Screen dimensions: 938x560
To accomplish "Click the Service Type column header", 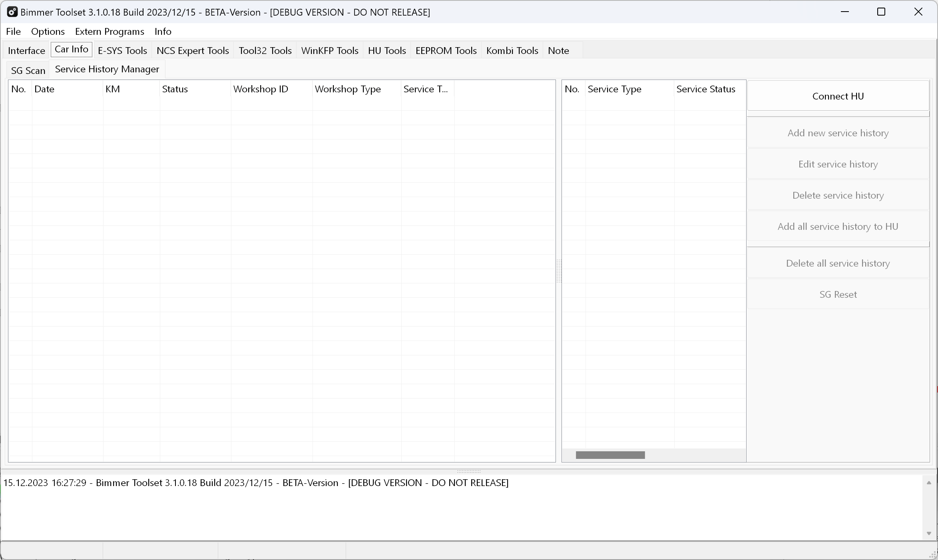I will click(x=630, y=89).
